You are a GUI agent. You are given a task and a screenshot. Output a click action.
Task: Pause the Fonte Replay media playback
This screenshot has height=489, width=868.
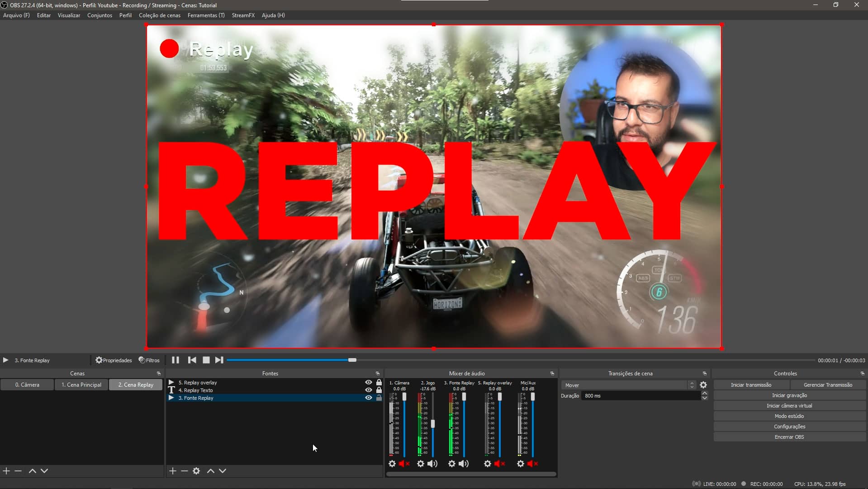point(175,360)
